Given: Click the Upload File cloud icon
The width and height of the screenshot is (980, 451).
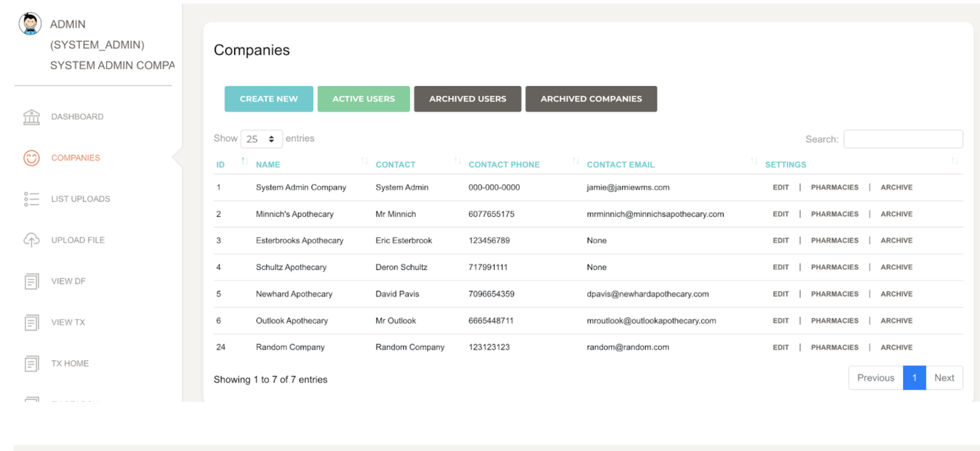Looking at the screenshot, I should [31, 240].
